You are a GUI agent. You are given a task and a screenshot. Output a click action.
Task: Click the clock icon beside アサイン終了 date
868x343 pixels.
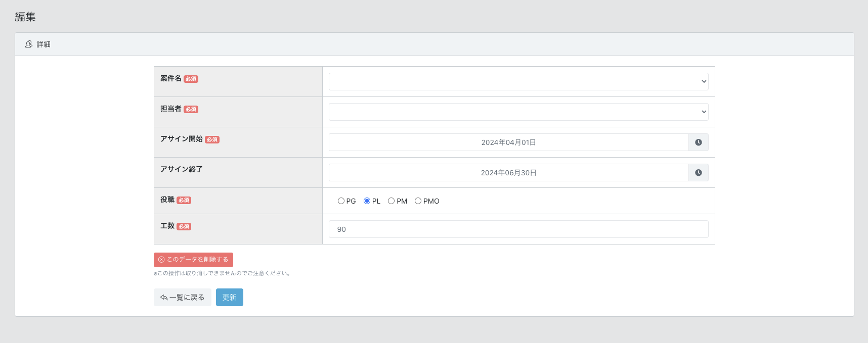[698, 173]
